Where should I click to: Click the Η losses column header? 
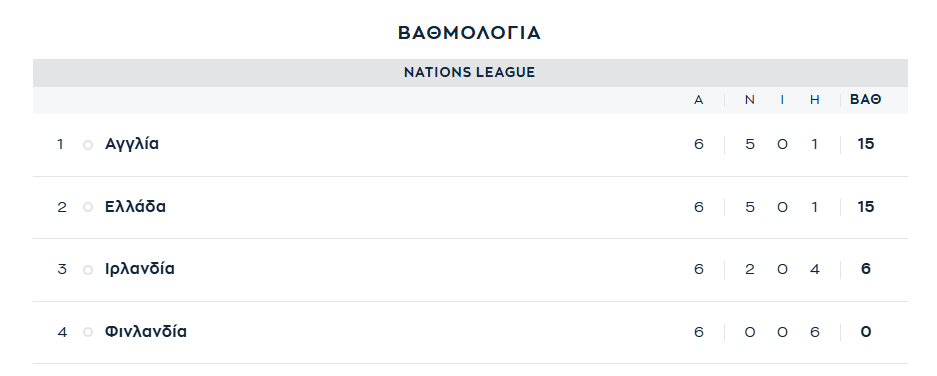click(x=814, y=100)
